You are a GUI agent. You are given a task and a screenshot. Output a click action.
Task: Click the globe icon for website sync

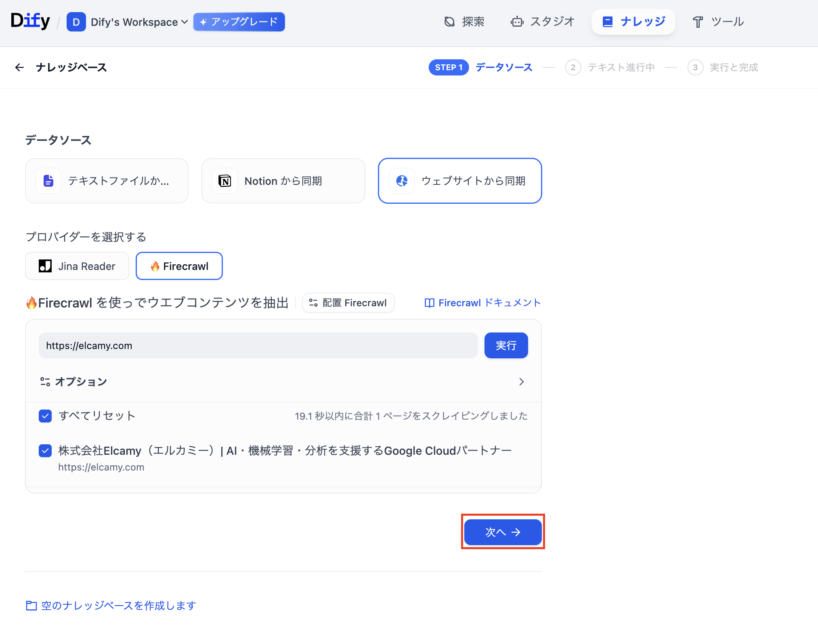401,181
